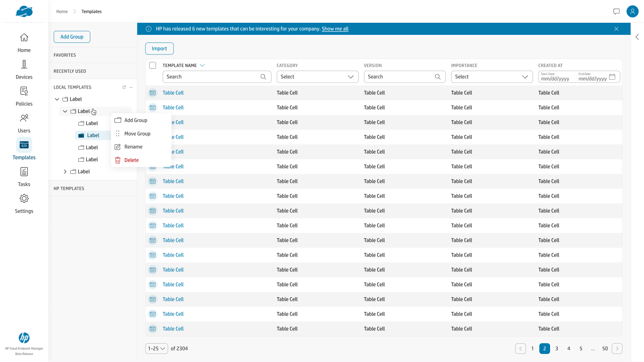644x362 pixels.
Task: Open Home in the left sidebar
Action: [24, 43]
